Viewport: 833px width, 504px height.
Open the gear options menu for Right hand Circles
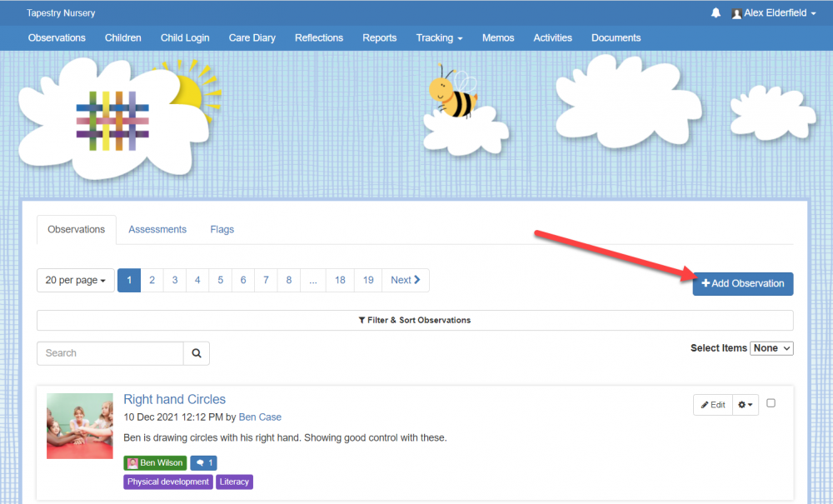tap(746, 405)
